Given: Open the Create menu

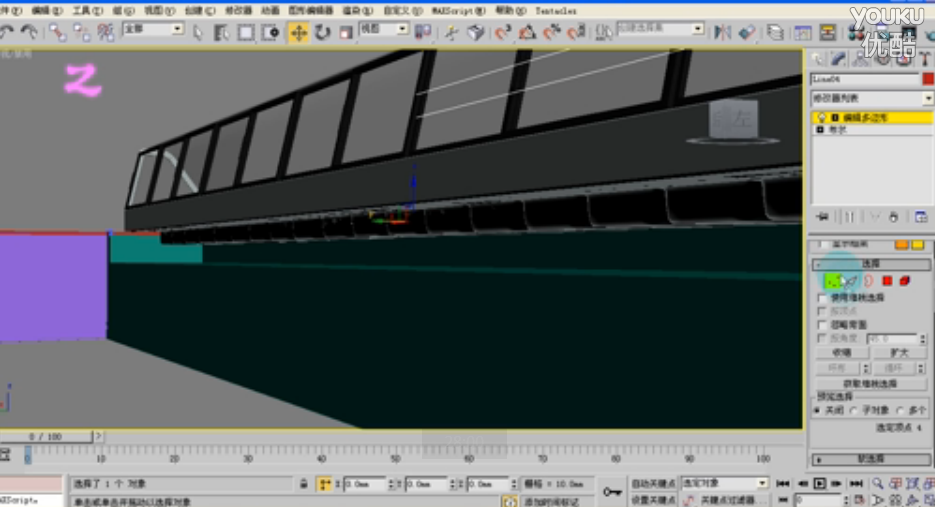Looking at the screenshot, I should pyautogui.click(x=200, y=11).
